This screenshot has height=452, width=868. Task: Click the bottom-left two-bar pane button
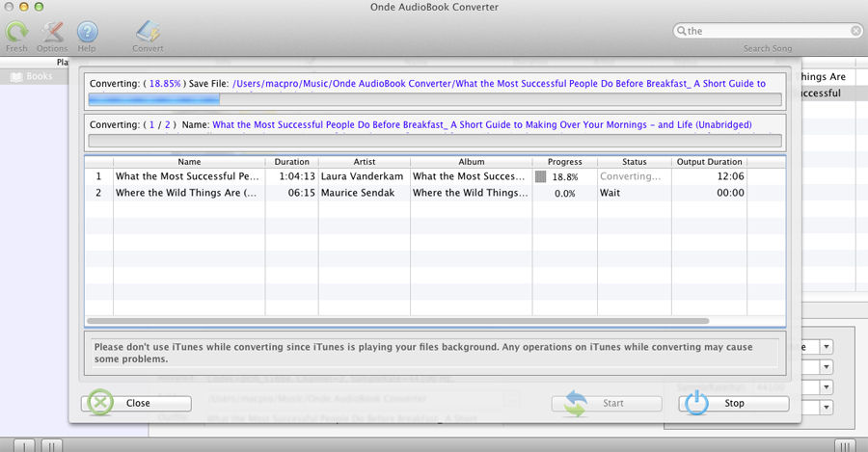pyautogui.click(x=51, y=445)
